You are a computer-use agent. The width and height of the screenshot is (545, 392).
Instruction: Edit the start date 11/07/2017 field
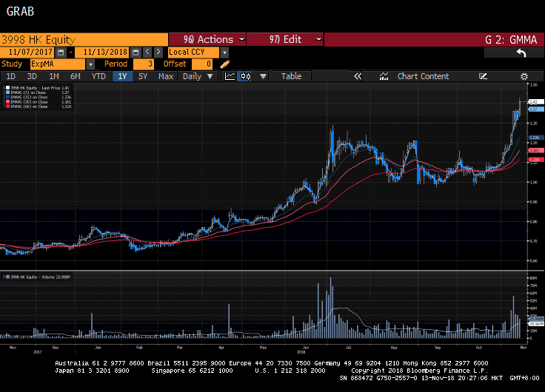27,52
